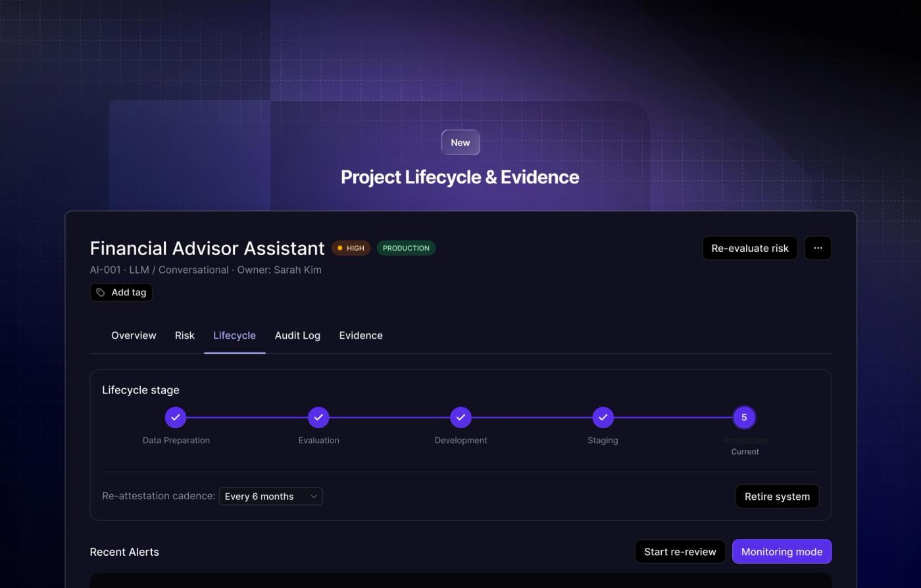921x588 pixels.
Task: Open the Audit Log tab
Action: pyautogui.click(x=297, y=335)
